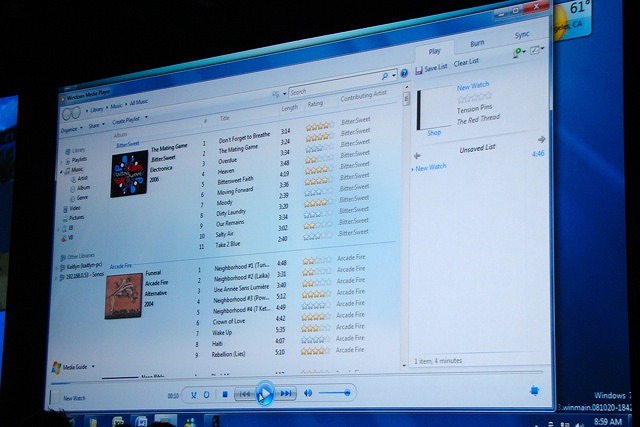The image size is (640, 427).
Task: Expand the Create Playlist dropdown arrow
Action: 146,117
